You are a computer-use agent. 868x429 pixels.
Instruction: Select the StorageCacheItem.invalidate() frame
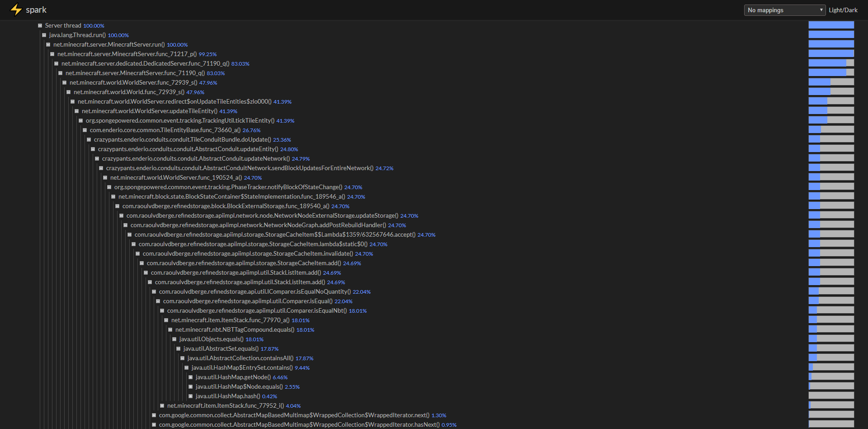point(248,253)
